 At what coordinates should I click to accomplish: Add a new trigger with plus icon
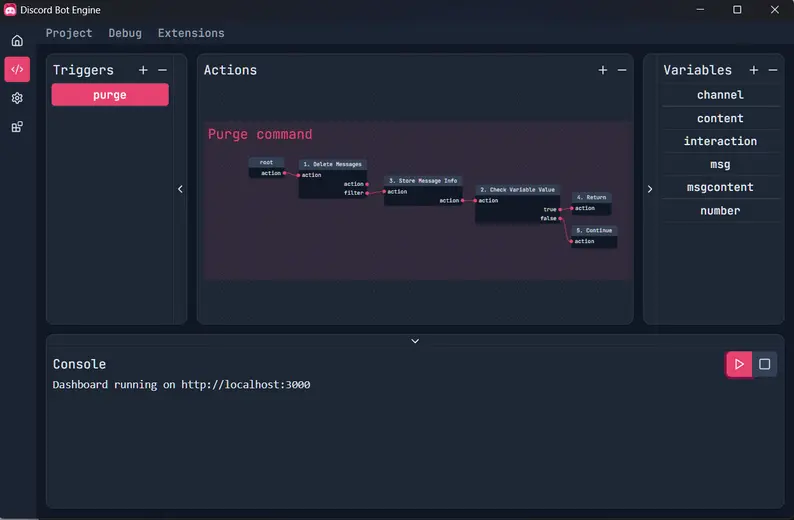coord(143,70)
